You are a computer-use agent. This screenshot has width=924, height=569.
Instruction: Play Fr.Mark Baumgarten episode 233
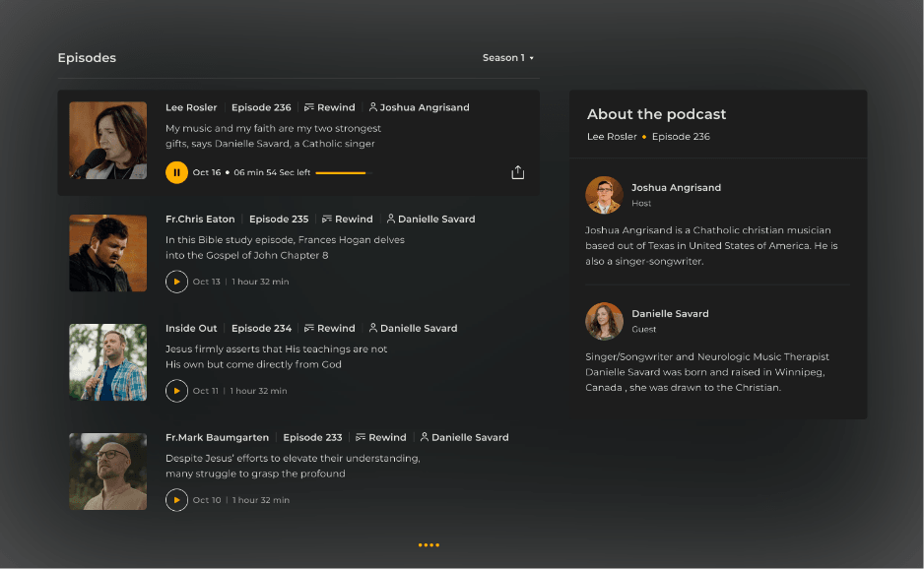pos(176,500)
